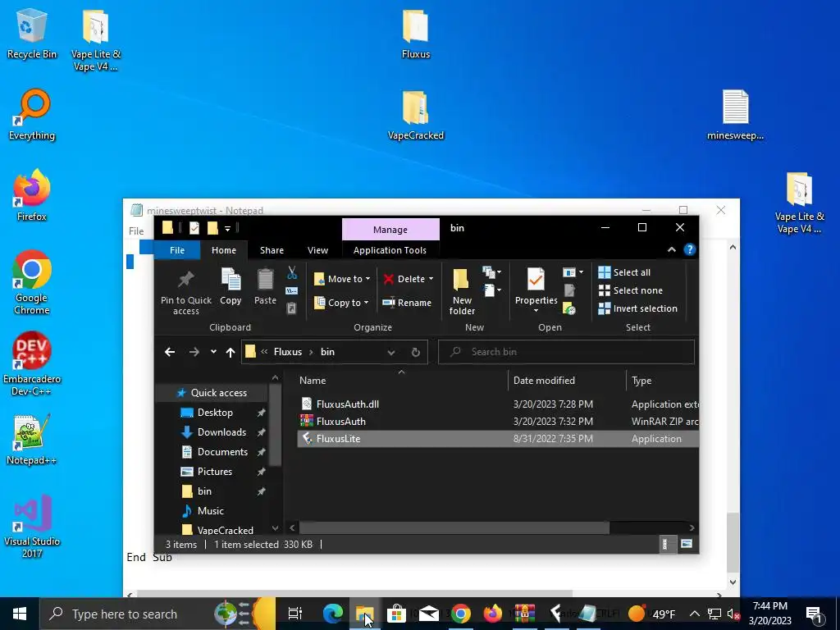This screenshot has height=630, width=840.
Task: Click the Paste shortcut icon in Clipboard group
Action: 291,308
